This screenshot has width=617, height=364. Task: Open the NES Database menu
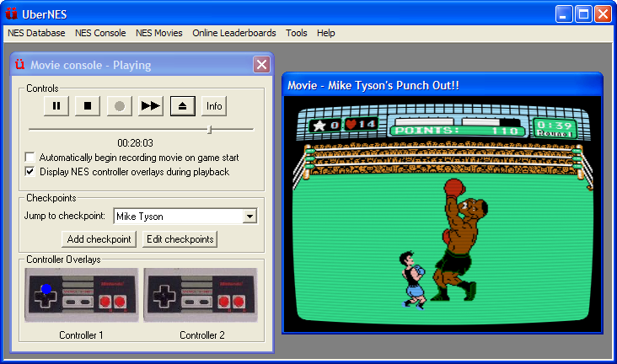[36, 33]
